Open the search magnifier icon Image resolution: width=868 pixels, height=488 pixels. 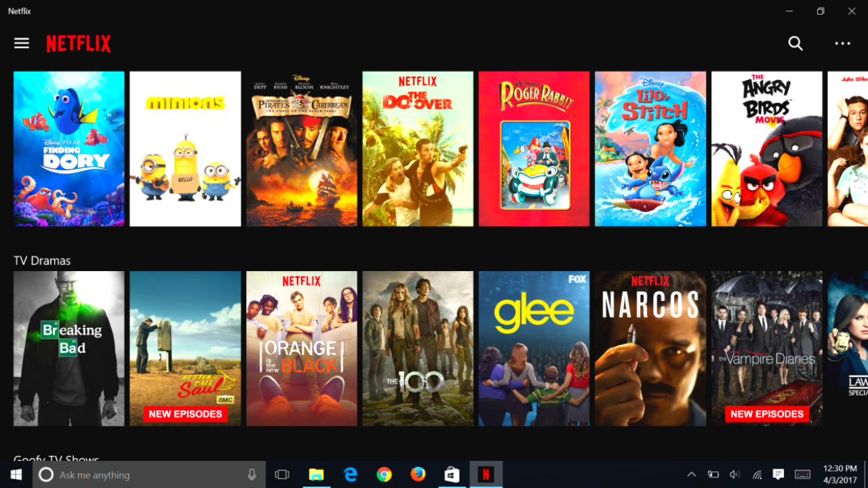795,43
